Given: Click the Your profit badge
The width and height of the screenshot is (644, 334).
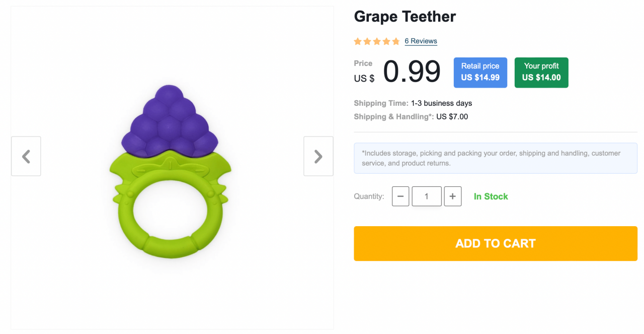Looking at the screenshot, I should point(541,72).
